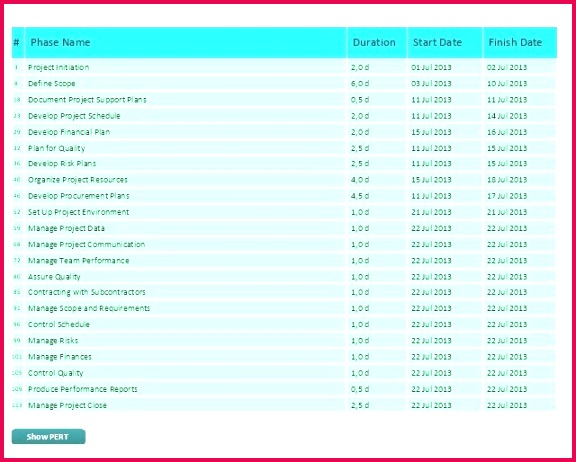Select Document Project Support Plans row
This screenshot has width=576, height=462.
point(284,100)
